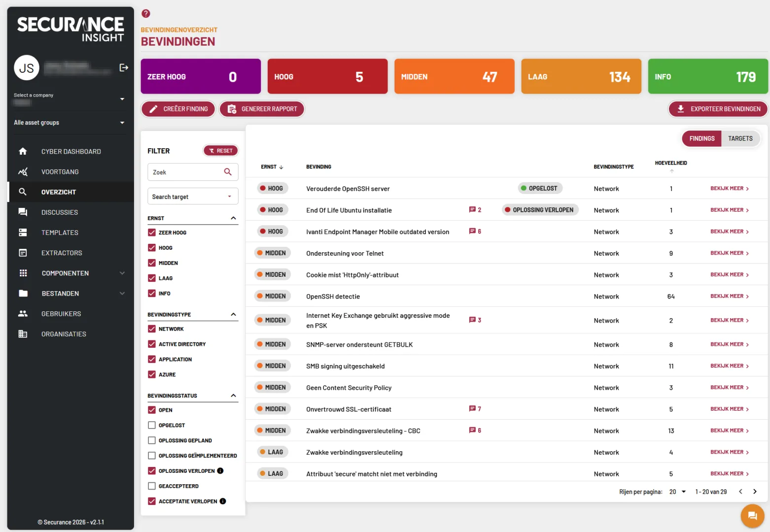
Task: Open the chat bubble widget
Action: (752, 516)
